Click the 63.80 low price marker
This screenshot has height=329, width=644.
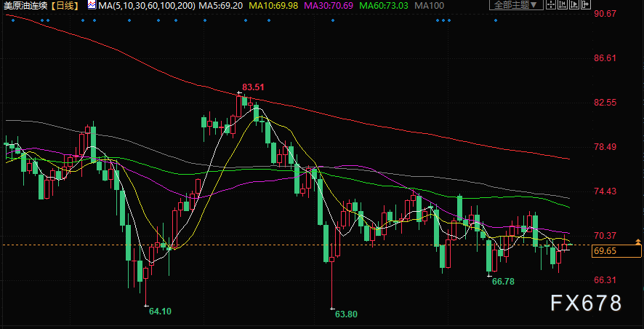click(x=346, y=314)
